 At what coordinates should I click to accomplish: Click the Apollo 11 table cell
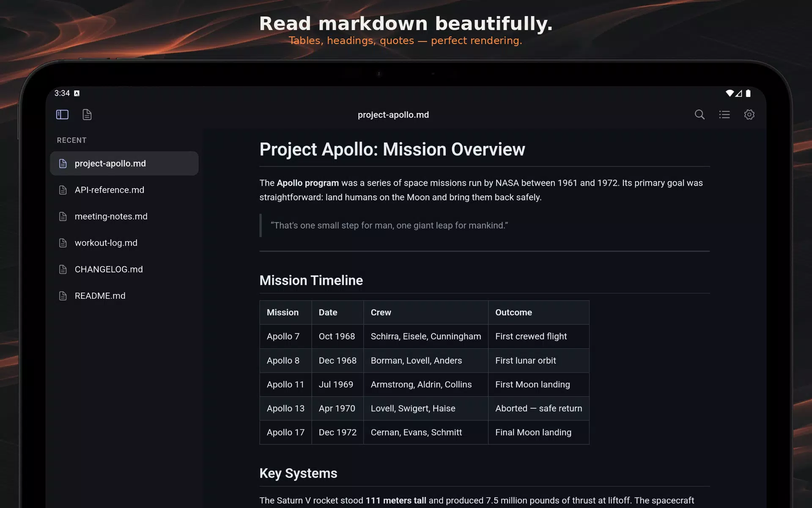coord(285,384)
